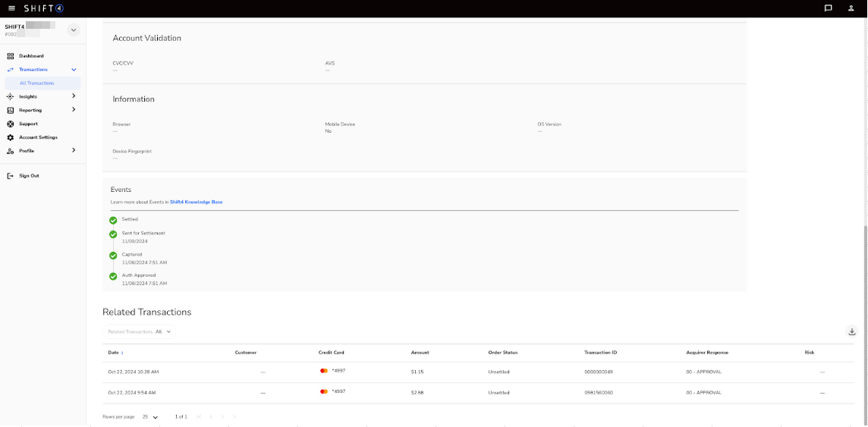Expand the Reporting submenu arrow
This screenshot has height=427, width=868.
pyautogui.click(x=74, y=110)
